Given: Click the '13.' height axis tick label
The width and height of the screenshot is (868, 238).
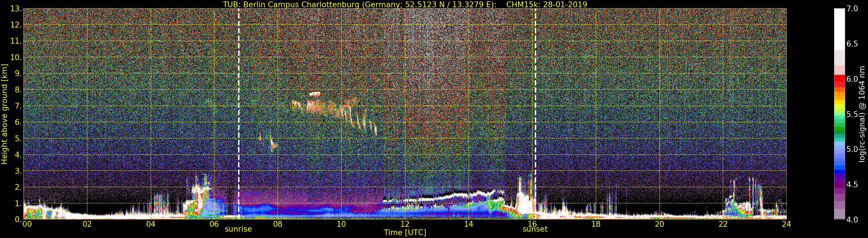Looking at the screenshot, I should coord(16,9).
